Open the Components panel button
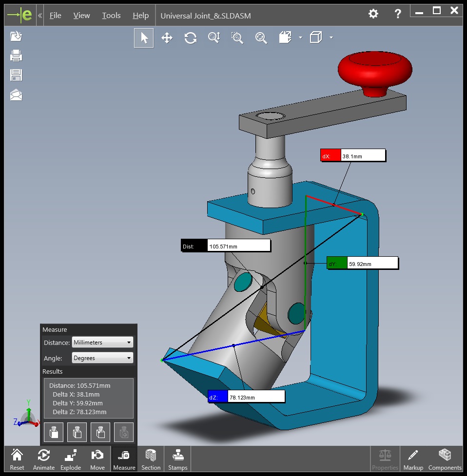This screenshot has height=476, width=467. pos(445,459)
